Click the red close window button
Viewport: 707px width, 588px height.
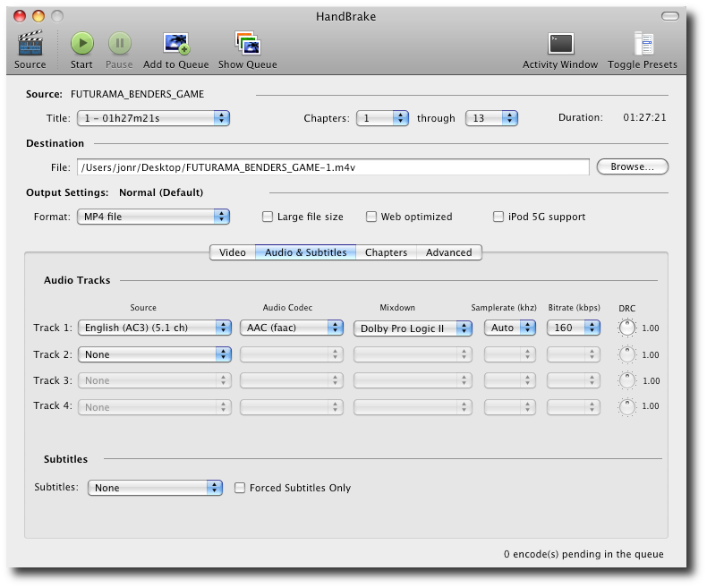[20, 16]
